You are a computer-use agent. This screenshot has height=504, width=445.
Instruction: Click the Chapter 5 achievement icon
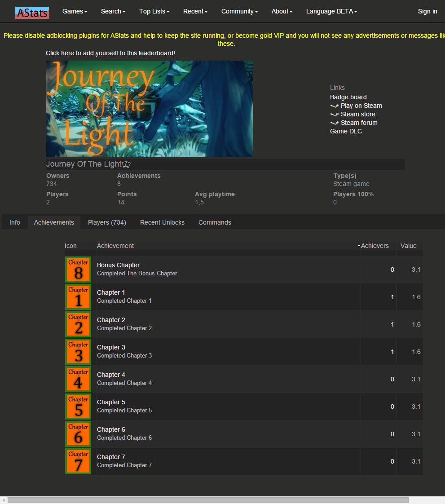(78, 407)
